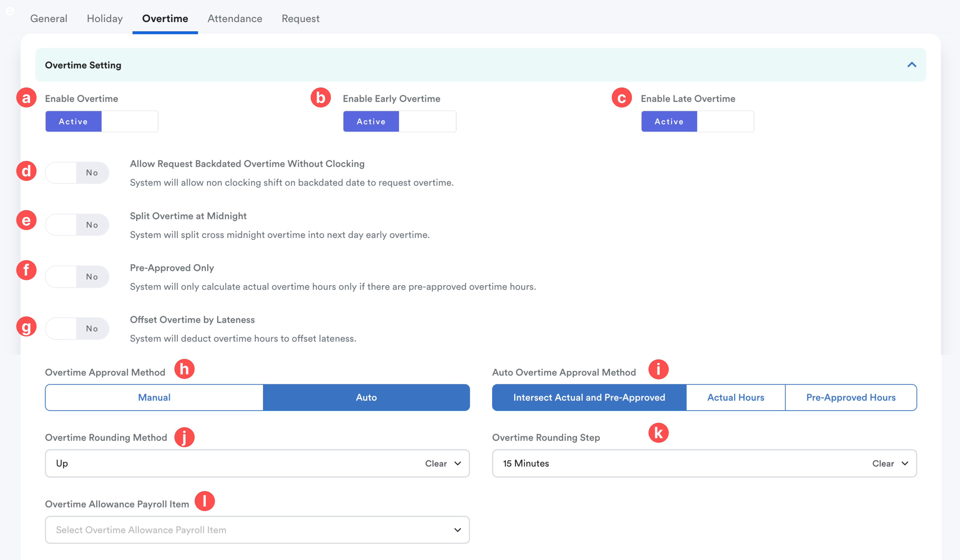The image size is (960, 560).
Task: Click the red 'c' marker beside Late Overtime
Action: (x=621, y=98)
